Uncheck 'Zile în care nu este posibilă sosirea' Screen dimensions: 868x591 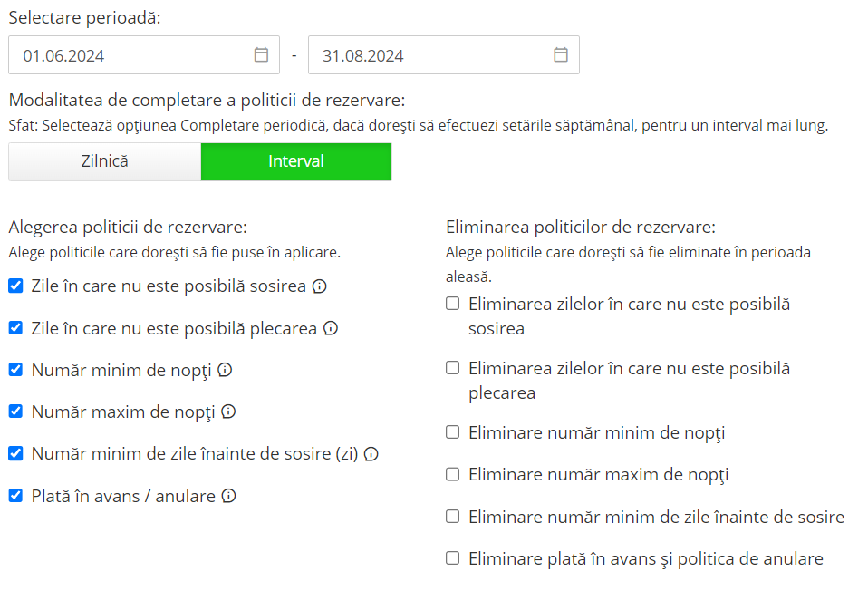pos(15,286)
